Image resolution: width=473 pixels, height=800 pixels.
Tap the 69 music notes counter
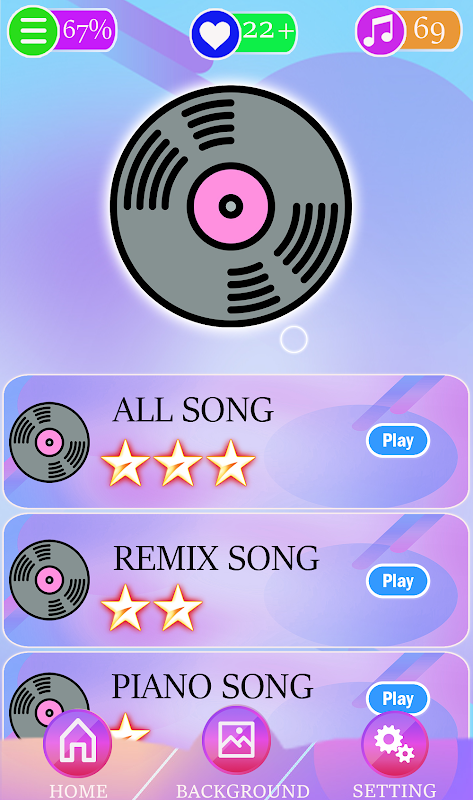(432, 29)
